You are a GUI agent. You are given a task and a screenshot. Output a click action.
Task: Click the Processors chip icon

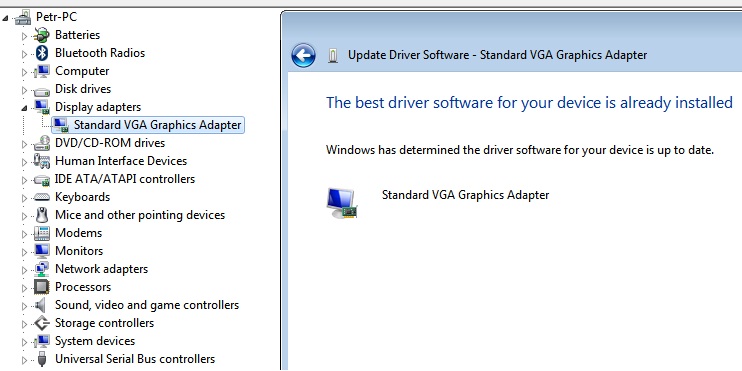pos(42,287)
